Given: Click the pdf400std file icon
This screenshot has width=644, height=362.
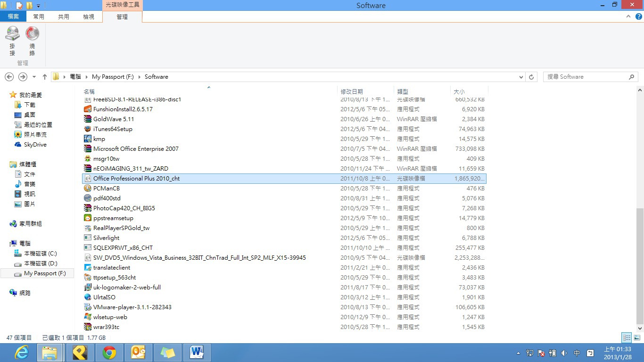Looking at the screenshot, I should (88, 198).
